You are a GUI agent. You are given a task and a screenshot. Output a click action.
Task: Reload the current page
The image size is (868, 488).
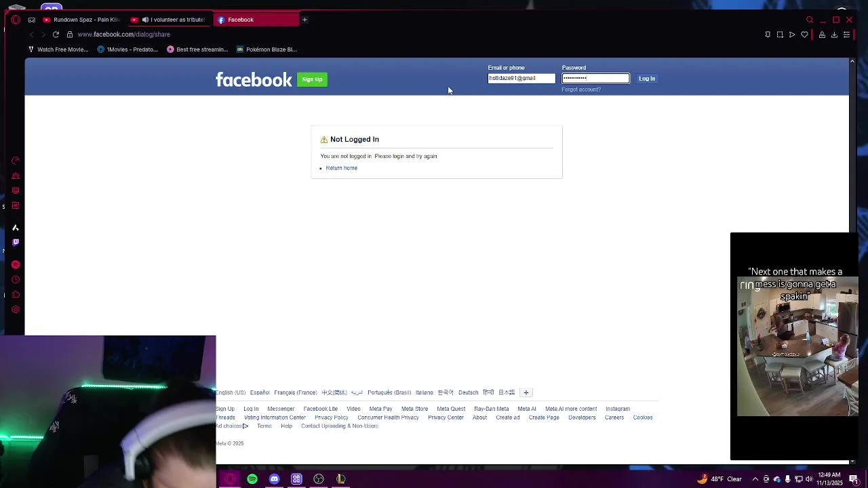(x=56, y=35)
